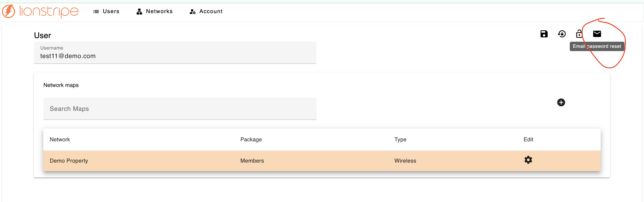This screenshot has width=644, height=202.
Task: Click the Network column header
Action: [60, 140]
